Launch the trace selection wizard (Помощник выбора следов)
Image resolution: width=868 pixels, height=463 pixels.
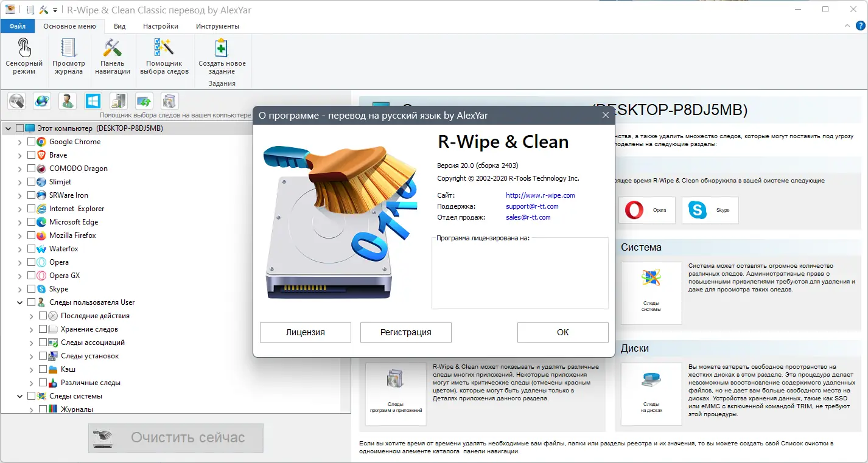click(164, 55)
